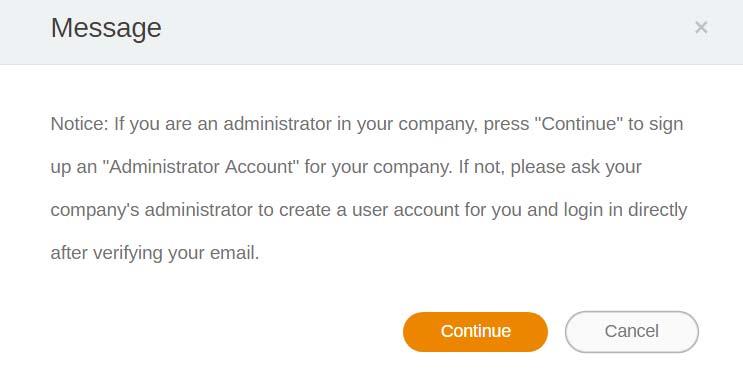This screenshot has height=389, width=743.
Task: Click the Message dialog title
Action: [106, 28]
